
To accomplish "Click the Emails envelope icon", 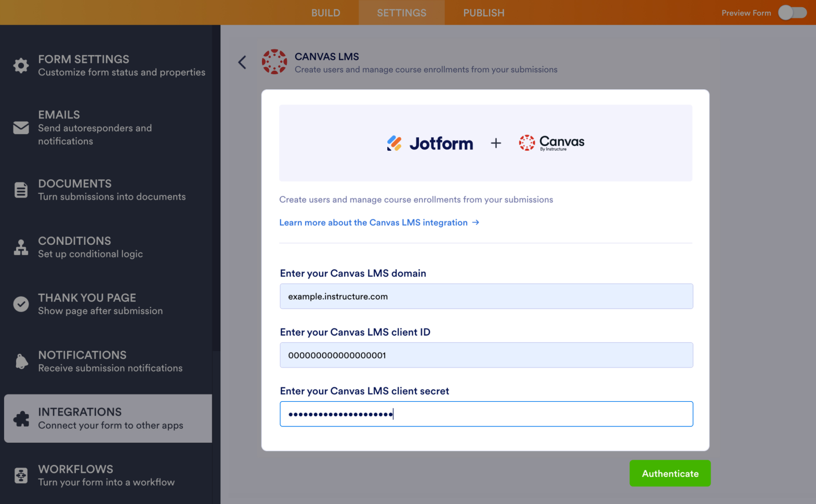I will (x=21, y=127).
